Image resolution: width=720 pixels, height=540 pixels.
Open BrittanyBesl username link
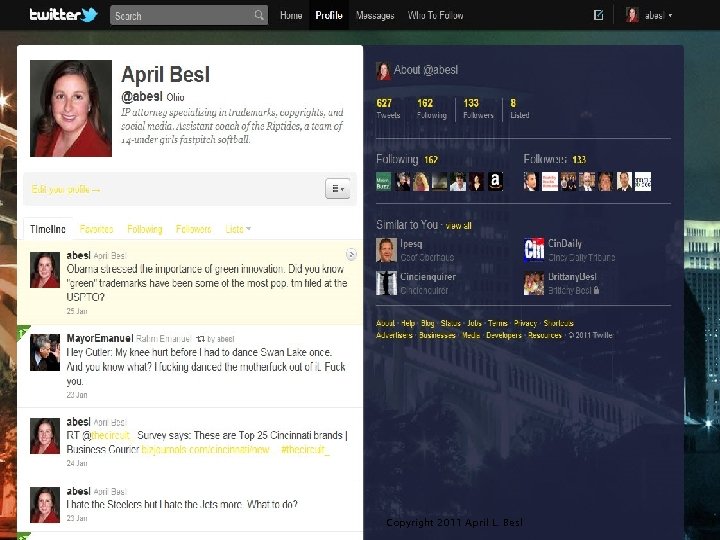click(572, 276)
